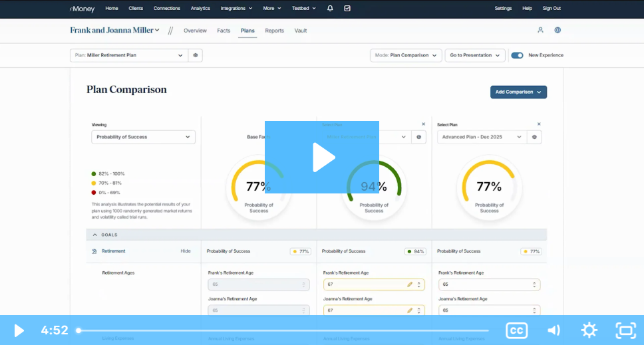Click Hide link next to Retirement
644x345 pixels.
[x=186, y=251]
